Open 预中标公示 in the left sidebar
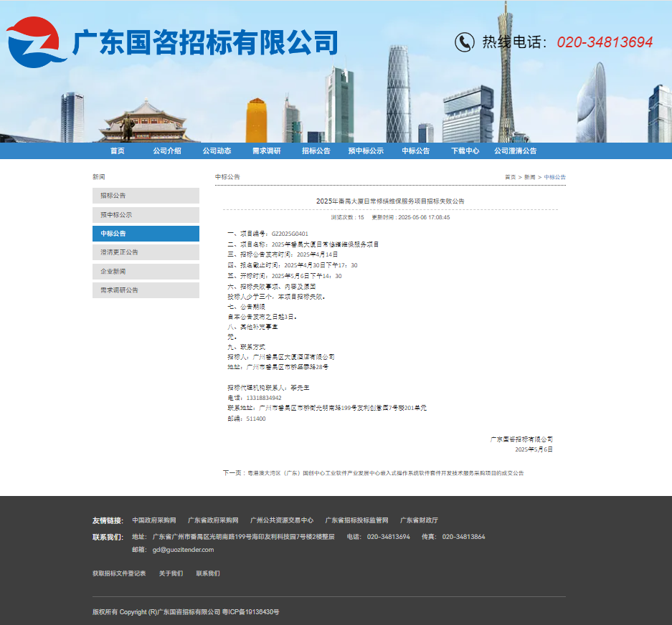Image resolution: width=672 pixels, height=625 pixels. click(x=146, y=215)
